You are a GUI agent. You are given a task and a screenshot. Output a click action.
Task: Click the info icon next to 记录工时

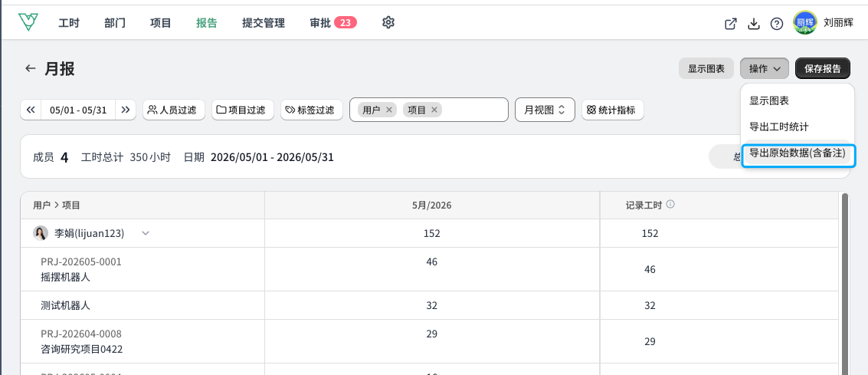(670, 205)
